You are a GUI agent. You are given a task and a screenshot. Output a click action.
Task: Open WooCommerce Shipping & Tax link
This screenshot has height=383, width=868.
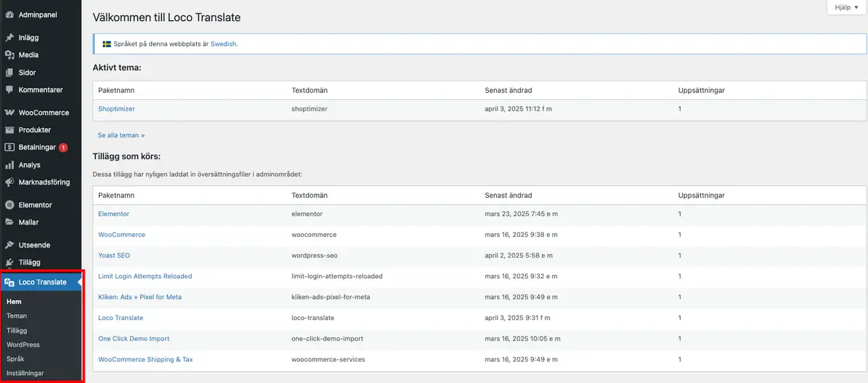point(145,359)
